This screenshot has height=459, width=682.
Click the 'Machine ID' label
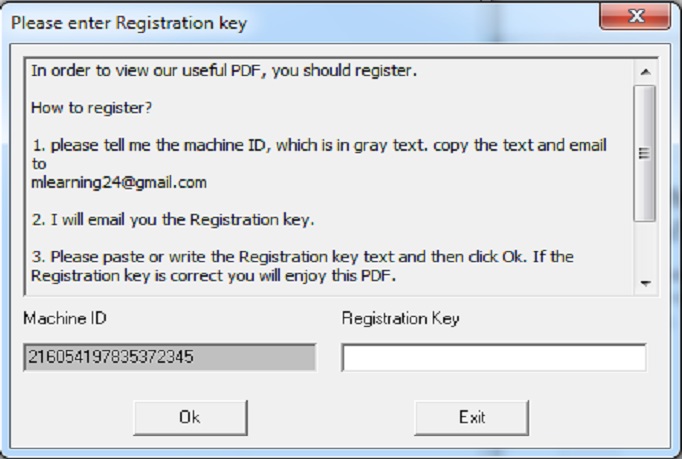(65, 318)
